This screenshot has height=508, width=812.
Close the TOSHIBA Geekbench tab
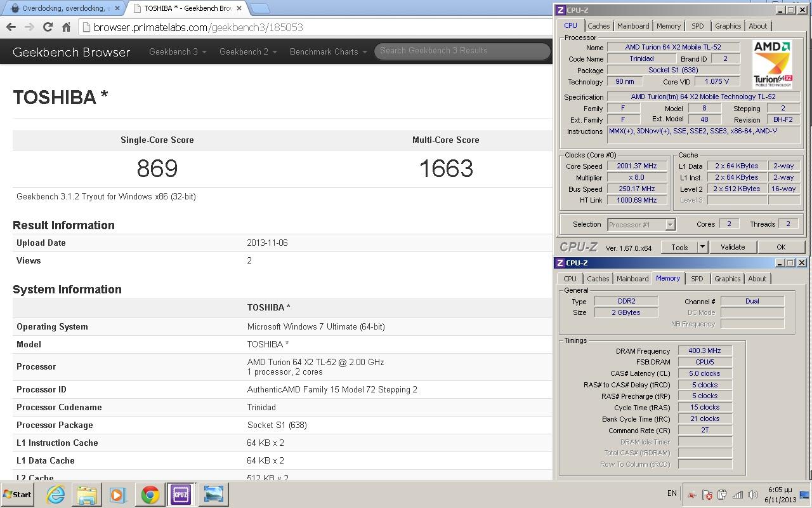tap(240, 8)
